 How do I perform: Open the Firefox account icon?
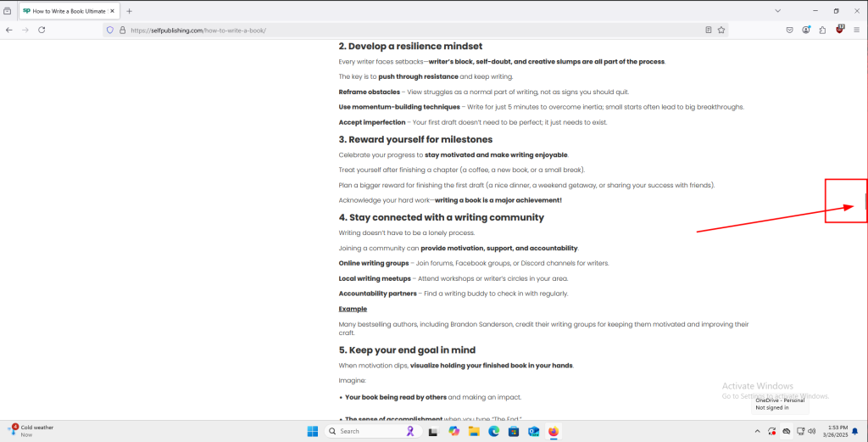click(x=806, y=30)
